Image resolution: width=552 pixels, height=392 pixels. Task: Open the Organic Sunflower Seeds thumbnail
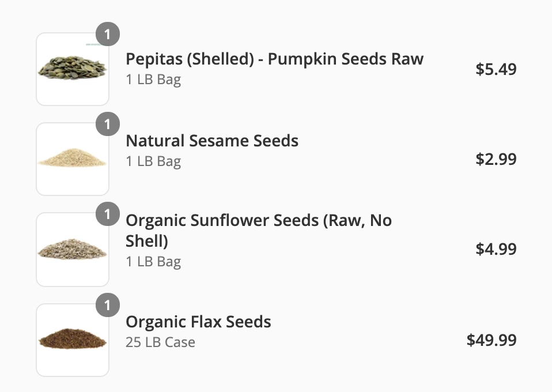pos(73,249)
